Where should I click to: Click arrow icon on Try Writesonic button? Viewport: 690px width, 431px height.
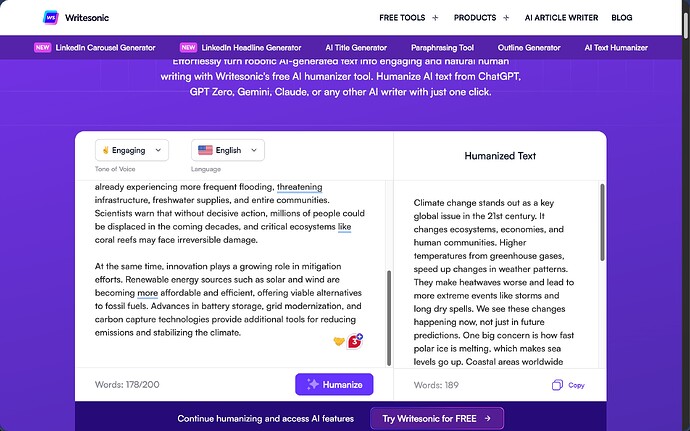(x=487, y=418)
